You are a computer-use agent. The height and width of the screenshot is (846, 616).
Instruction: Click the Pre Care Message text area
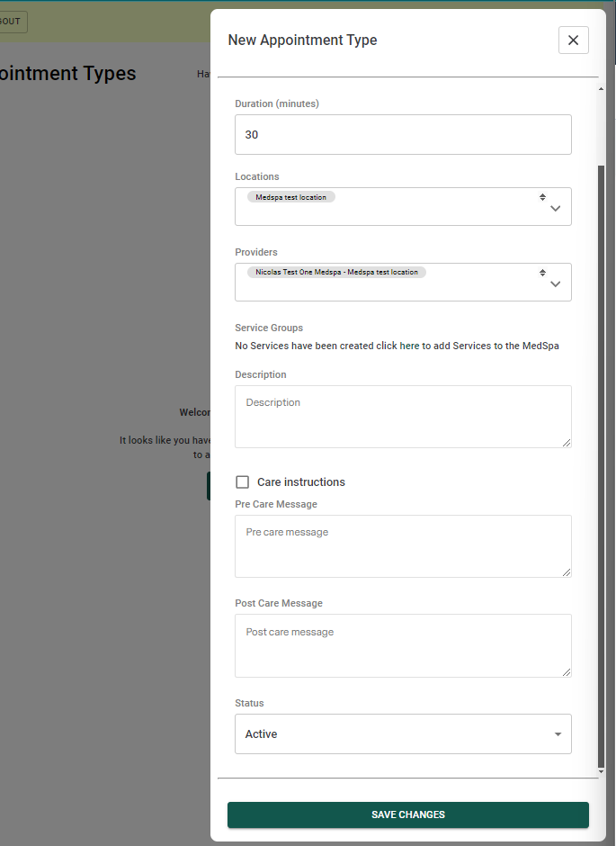pos(403,546)
